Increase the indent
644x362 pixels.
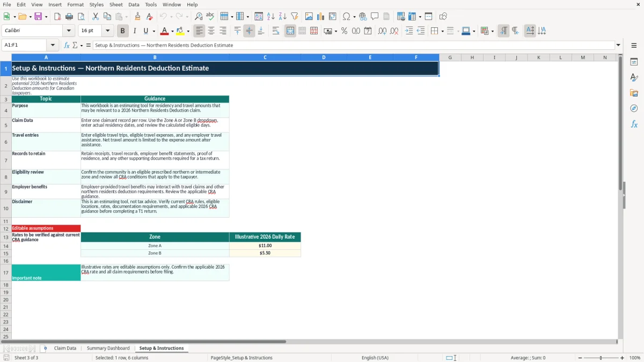409,31
